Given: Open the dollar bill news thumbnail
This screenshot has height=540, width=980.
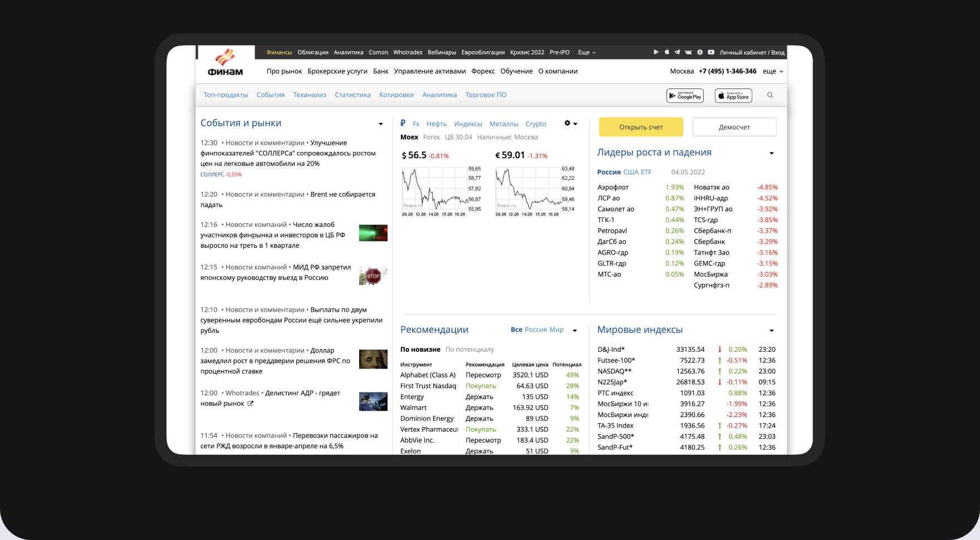Looking at the screenshot, I should point(373,359).
